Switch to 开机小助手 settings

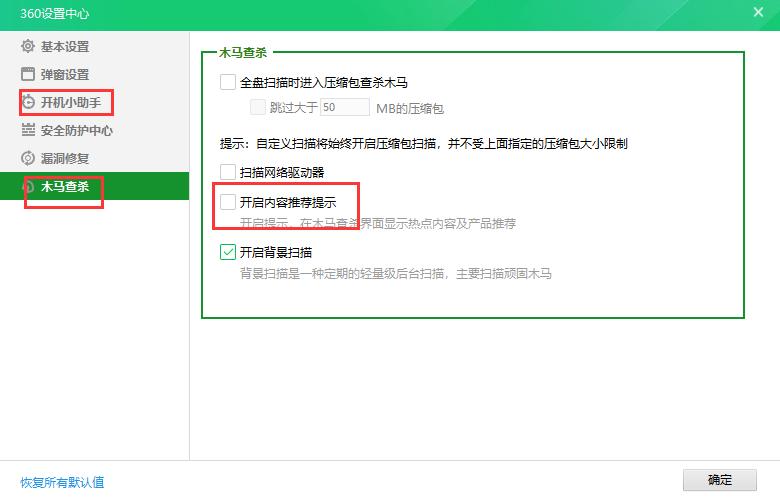tap(95, 102)
